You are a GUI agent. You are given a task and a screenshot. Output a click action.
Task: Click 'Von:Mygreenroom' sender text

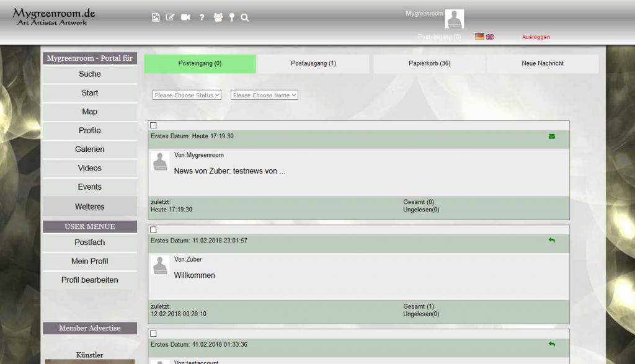(x=199, y=155)
